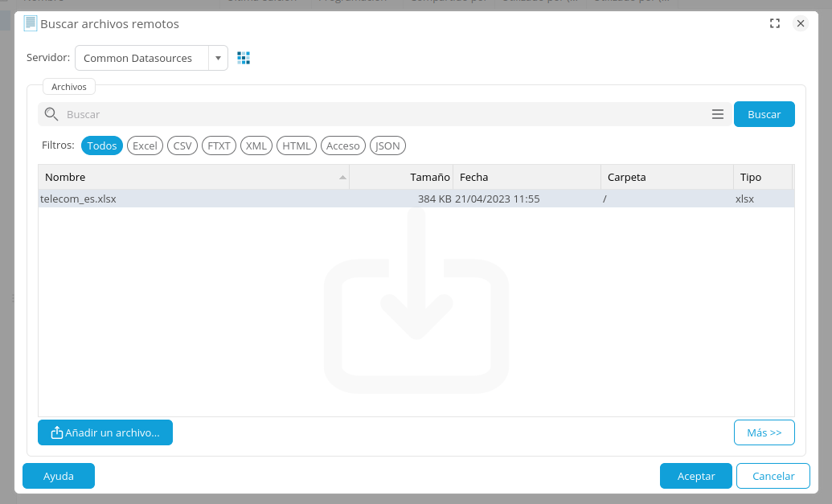Sort by the Fecha column header
Screen dimensions: 832x504
click(526, 177)
